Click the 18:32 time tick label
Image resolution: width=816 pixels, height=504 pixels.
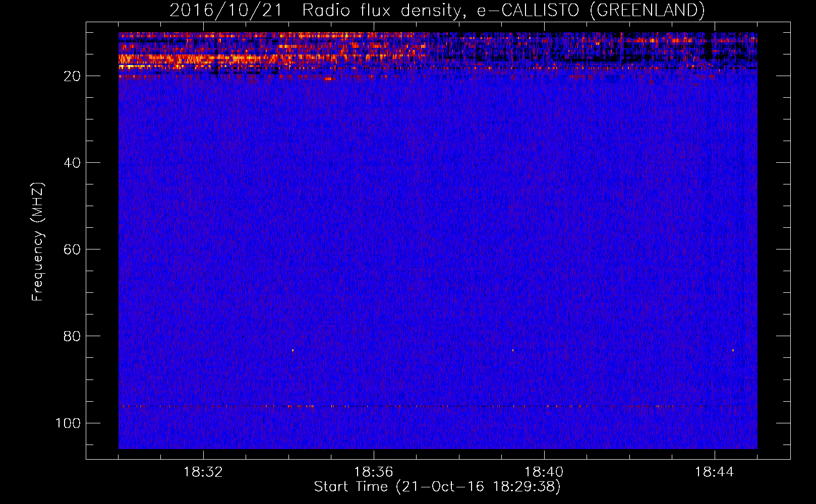point(203,472)
